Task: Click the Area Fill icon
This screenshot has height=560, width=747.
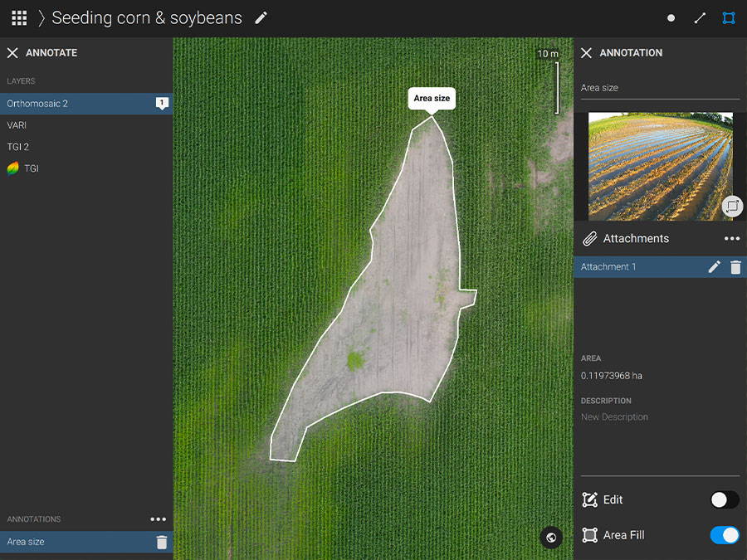Action: (x=590, y=535)
